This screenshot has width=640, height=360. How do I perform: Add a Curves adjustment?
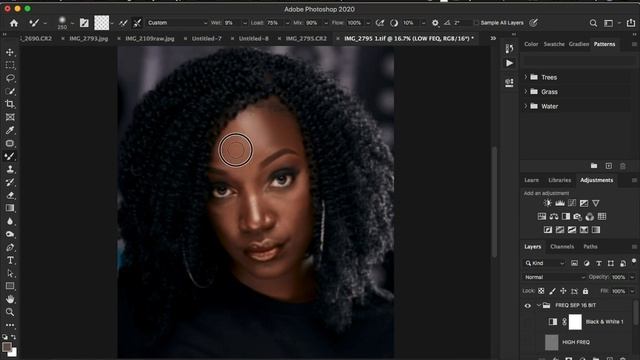pos(572,203)
